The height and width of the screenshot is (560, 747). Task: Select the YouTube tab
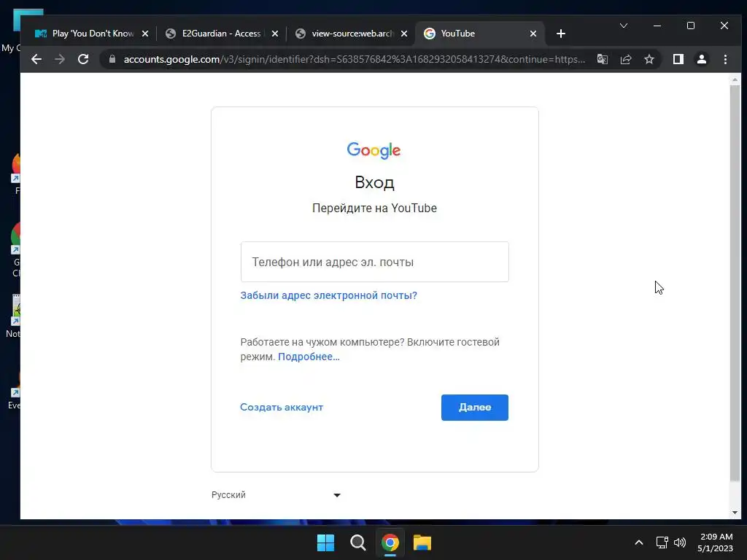coord(479,34)
